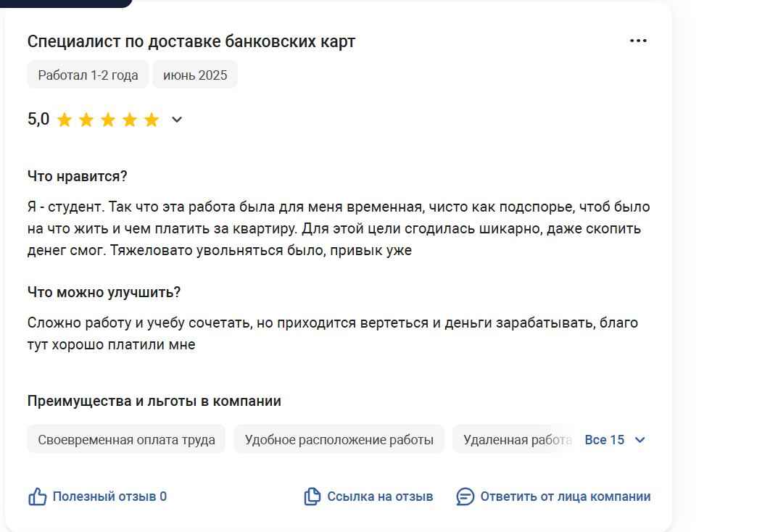Click the third rating star
The image size is (778, 532).
(x=108, y=120)
